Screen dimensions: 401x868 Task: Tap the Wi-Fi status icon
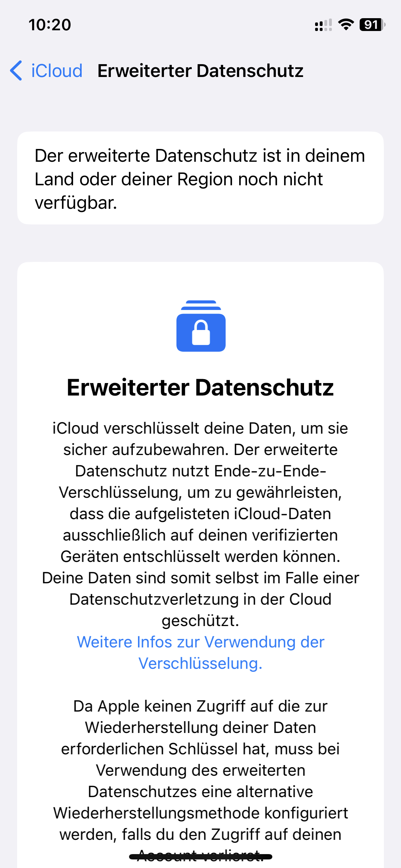point(345,25)
